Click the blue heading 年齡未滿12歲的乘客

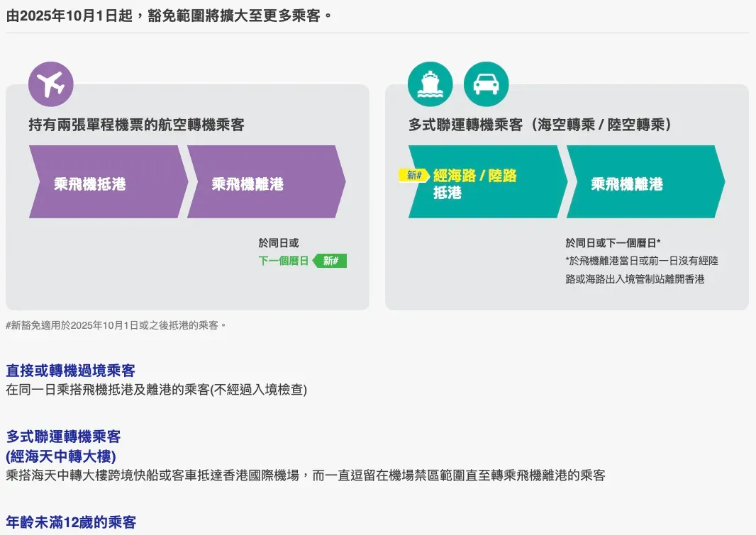(71, 522)
